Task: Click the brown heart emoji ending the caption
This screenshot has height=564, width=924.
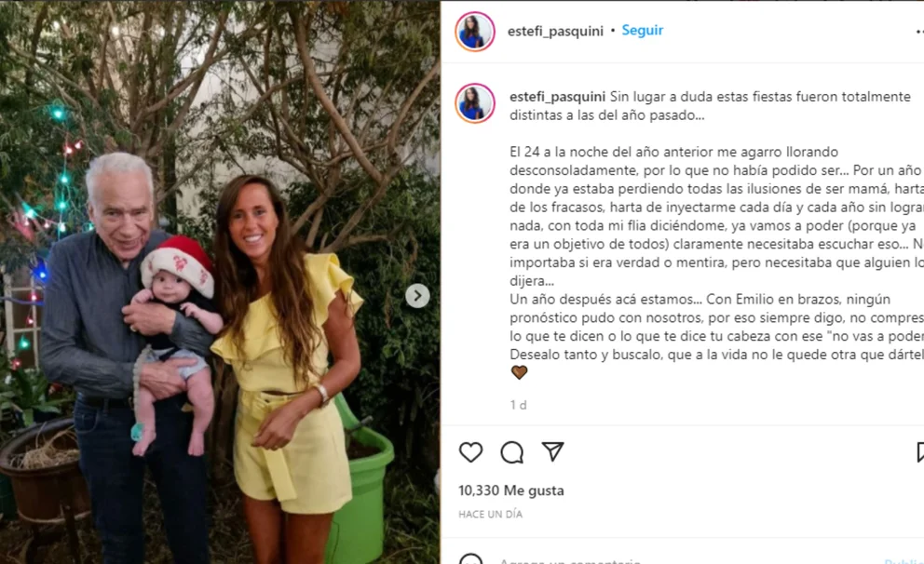Action: pos(519,372)
